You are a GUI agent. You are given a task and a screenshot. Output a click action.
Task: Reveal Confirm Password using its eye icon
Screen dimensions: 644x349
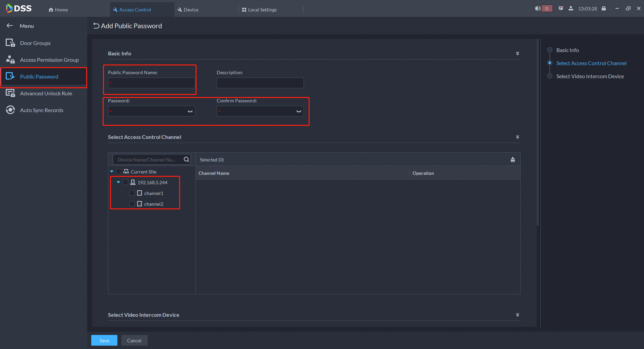[x=299, y=111]
